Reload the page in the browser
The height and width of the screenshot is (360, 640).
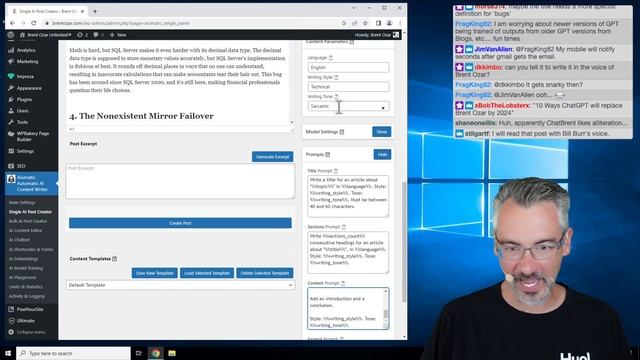[33, 23]
